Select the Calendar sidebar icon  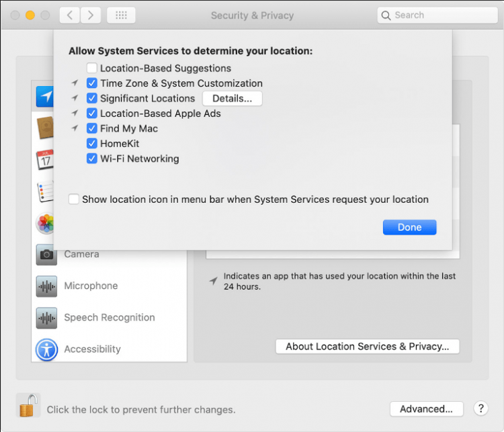click(x=45, y=159)
